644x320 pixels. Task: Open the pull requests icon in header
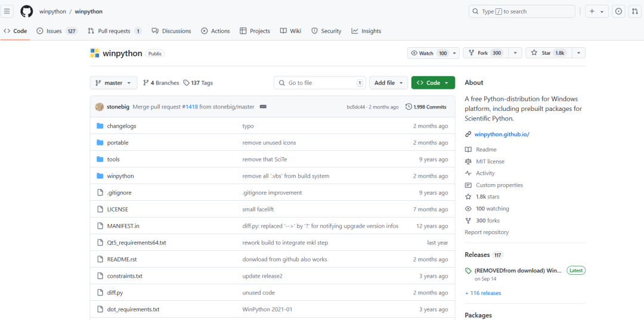point(634,11)
